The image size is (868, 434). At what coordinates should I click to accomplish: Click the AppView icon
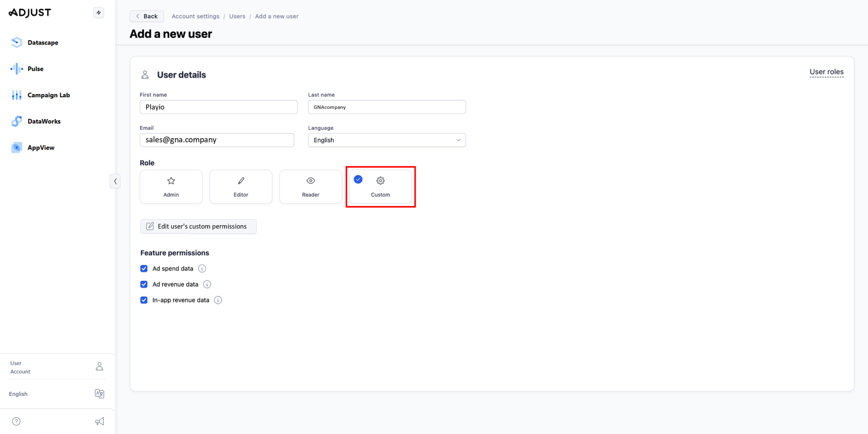17,147
